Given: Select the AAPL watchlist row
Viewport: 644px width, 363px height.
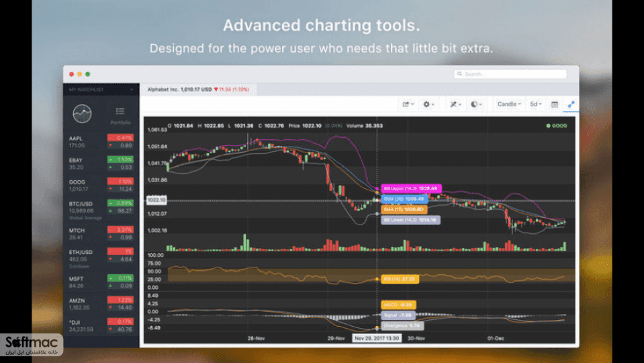Looking at the screenshot, I should click(101, 142).
